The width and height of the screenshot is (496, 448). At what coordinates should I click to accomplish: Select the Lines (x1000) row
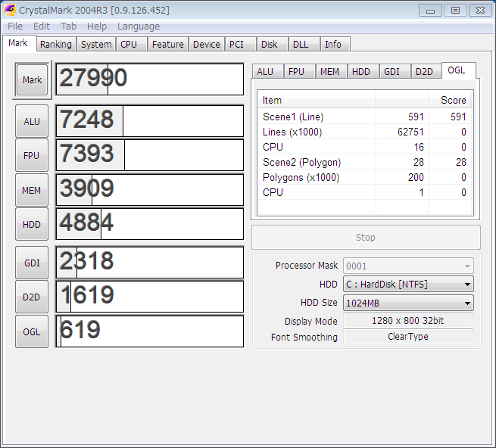pos(365,132)
